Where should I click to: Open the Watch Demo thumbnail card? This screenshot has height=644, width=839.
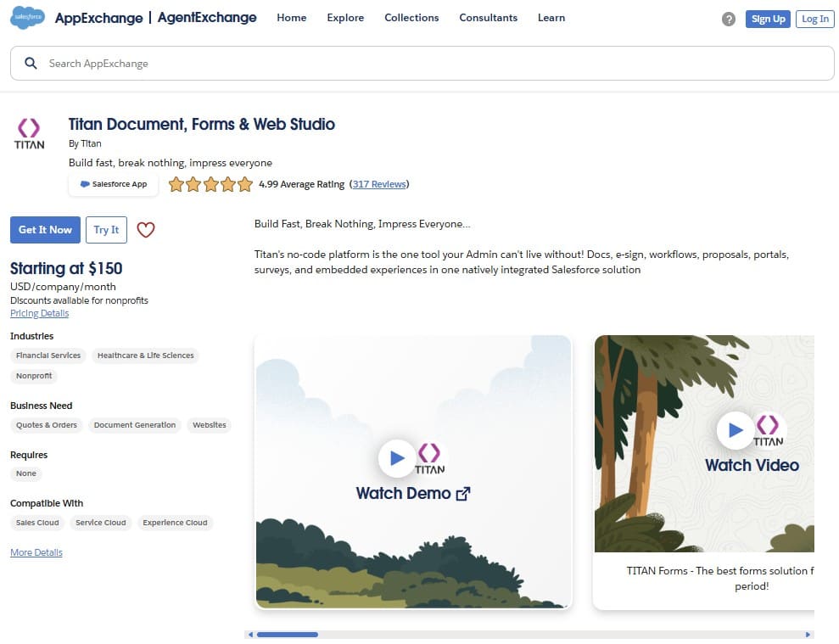coord(413,471)
